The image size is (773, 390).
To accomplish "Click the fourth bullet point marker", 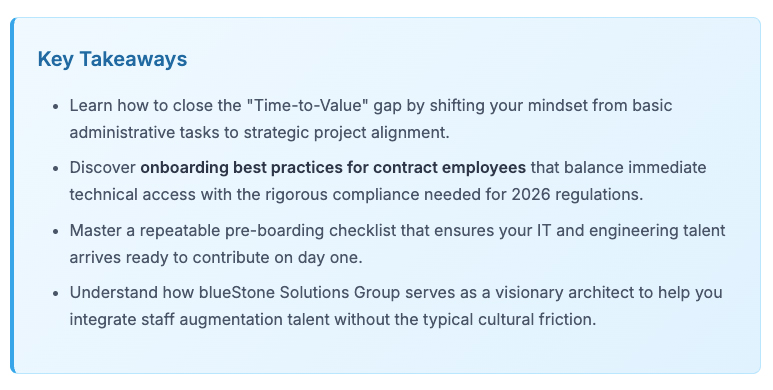I will coord(56,293).
